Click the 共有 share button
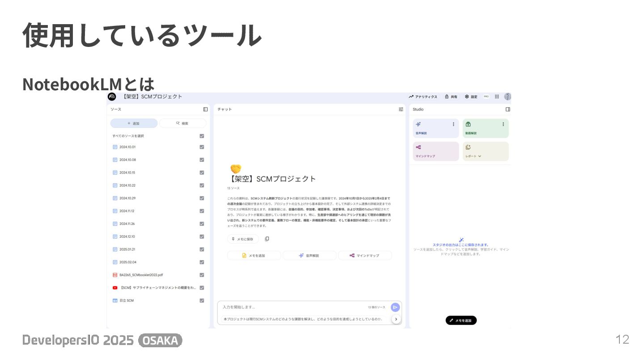The height and width of the screenshot is (362, 644). (451, 97)
